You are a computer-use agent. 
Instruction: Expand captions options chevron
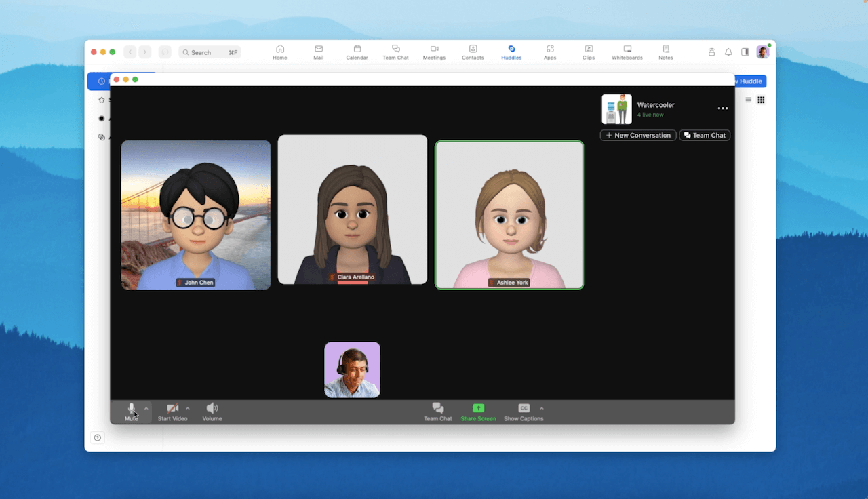tap(540, 410)
